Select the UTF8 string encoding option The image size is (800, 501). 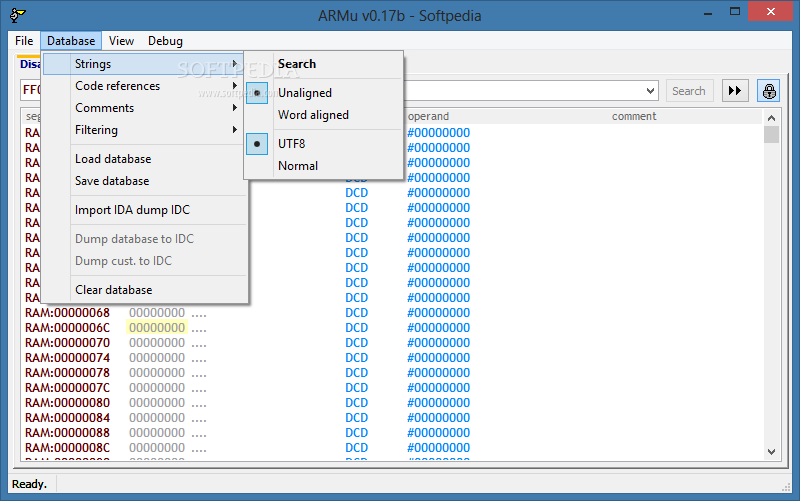tap(323, 144)
